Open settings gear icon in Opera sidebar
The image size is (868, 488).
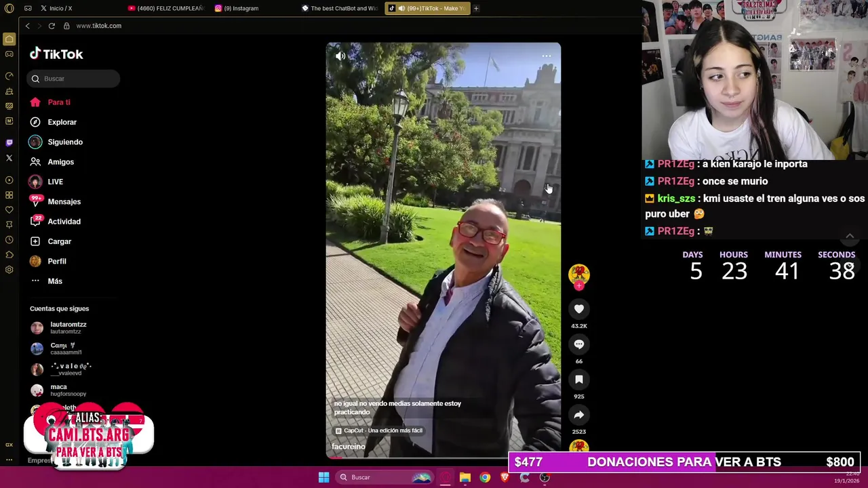(9, 270)
